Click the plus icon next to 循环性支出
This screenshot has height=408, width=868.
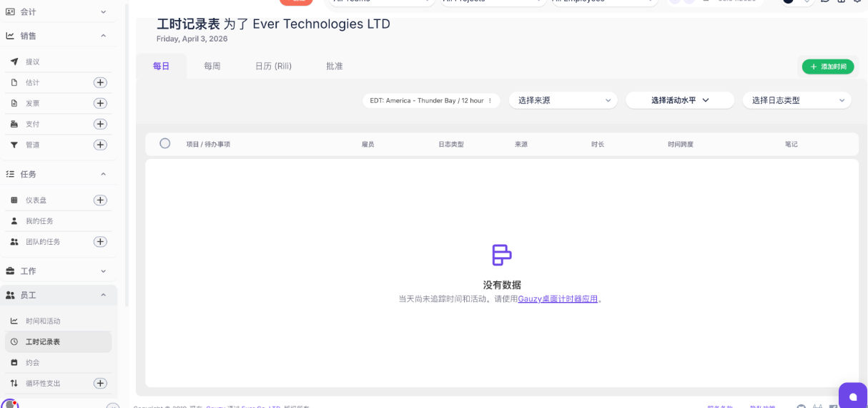[101, 383]
